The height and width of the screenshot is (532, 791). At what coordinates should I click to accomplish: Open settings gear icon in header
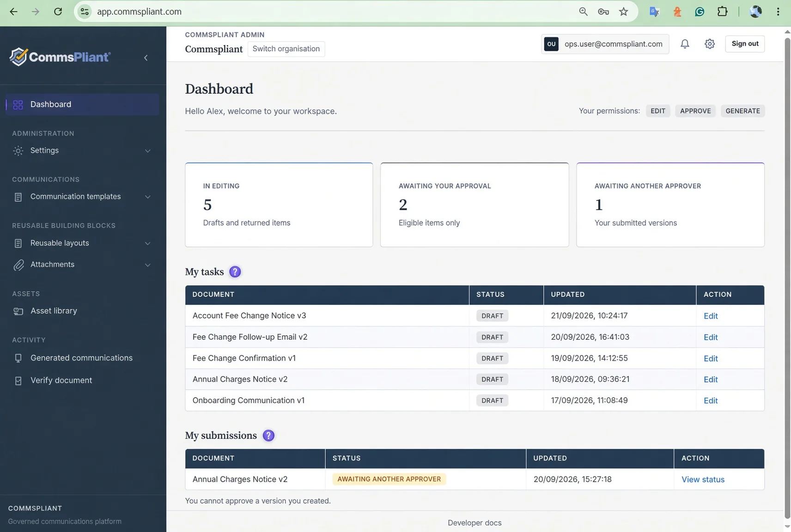pyautogui.click(x=710, y=44)
